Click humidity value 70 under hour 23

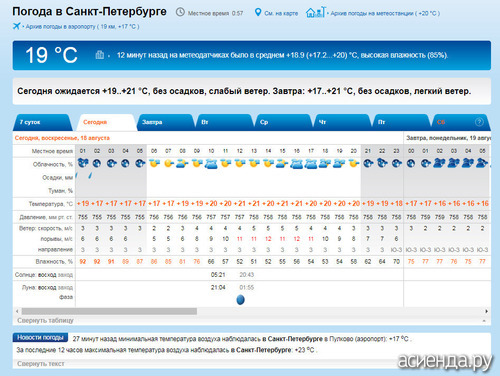pyautogui.click(x=396, y=262)
